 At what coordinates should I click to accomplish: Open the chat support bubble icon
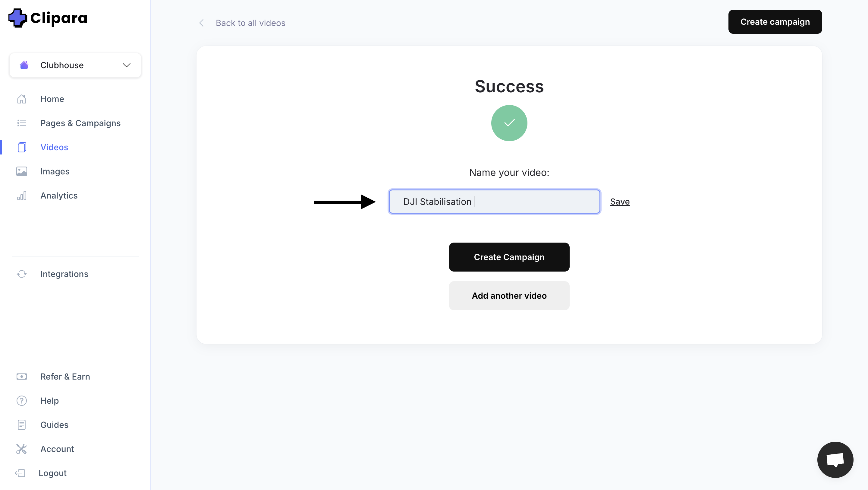click(x=835, y=459)
